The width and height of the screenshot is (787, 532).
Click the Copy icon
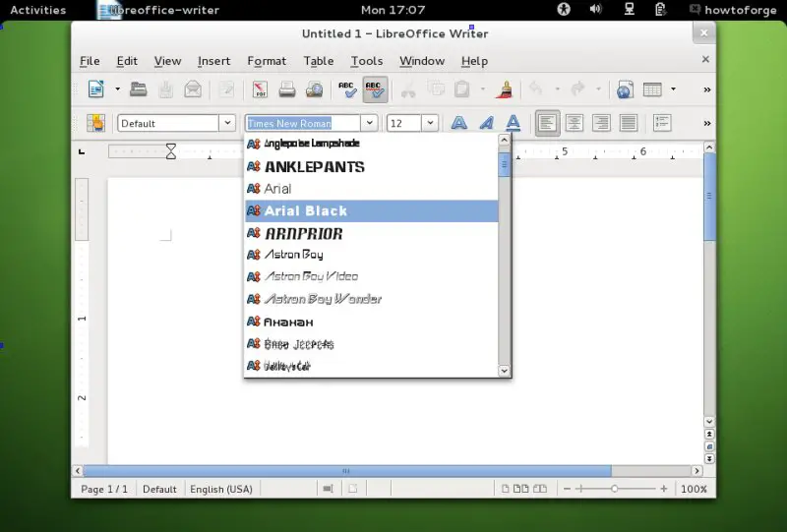coord(435,89)
